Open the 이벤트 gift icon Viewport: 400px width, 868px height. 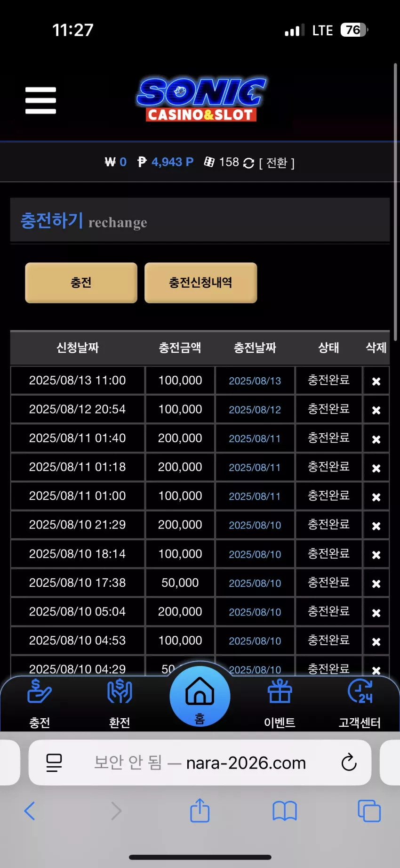280,703
